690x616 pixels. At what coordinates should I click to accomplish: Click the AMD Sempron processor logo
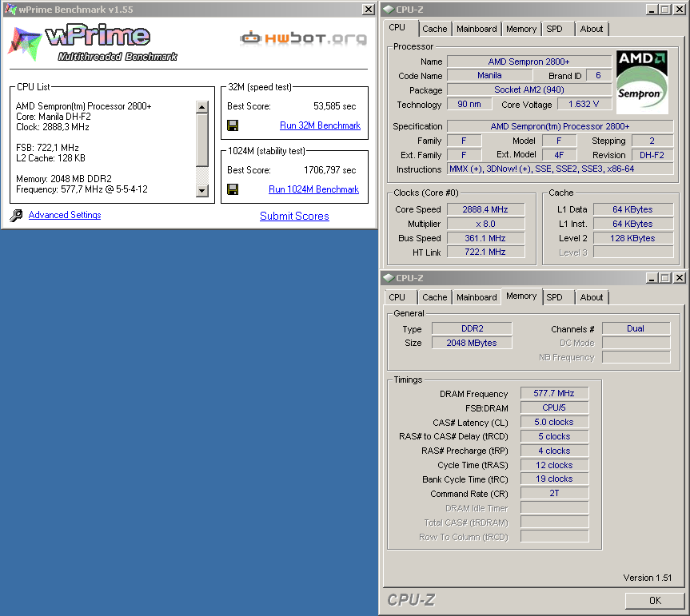642,81
